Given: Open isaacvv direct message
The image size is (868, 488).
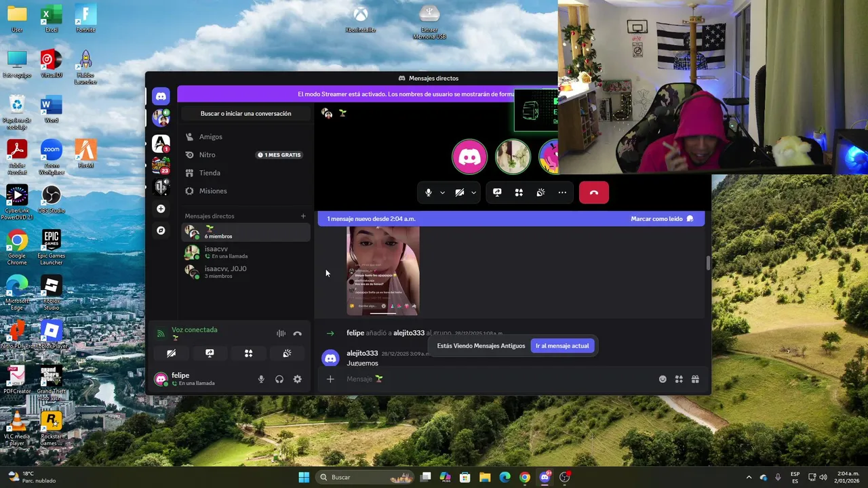Looking at the screenshot, I should [245, 252].
